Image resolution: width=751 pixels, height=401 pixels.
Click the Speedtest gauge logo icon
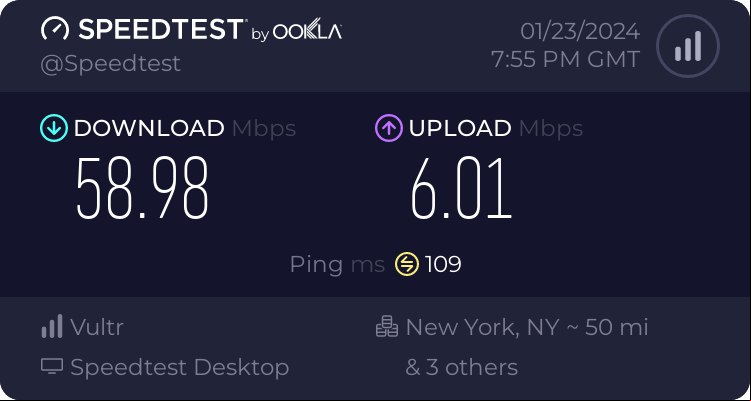(55, 29)
